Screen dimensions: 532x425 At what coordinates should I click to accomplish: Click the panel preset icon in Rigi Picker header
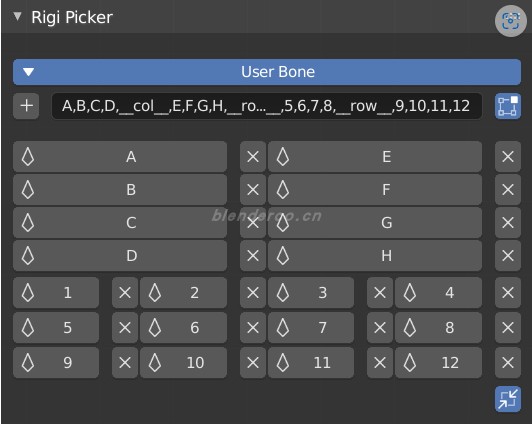[x=511, y=21]
